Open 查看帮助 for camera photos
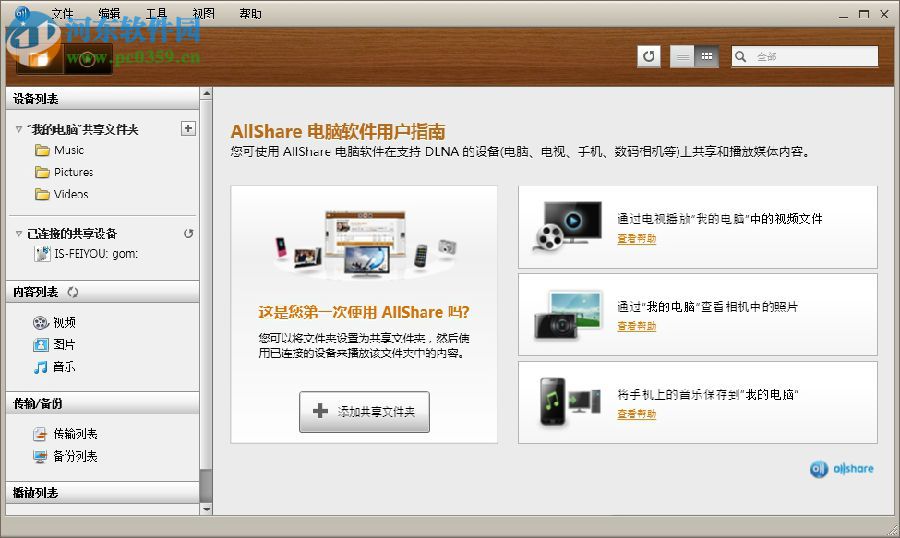The width and height of the screenshot is (900, 538). 637,326
